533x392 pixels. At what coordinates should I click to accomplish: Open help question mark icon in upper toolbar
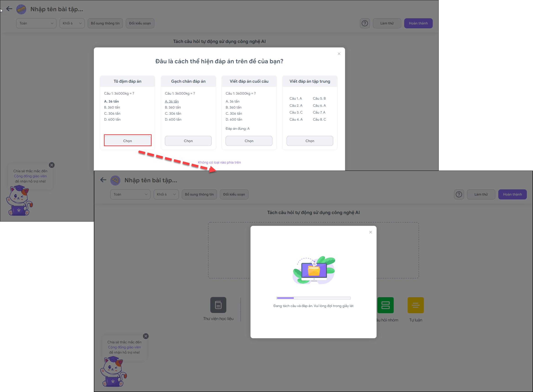click(365, 23)
